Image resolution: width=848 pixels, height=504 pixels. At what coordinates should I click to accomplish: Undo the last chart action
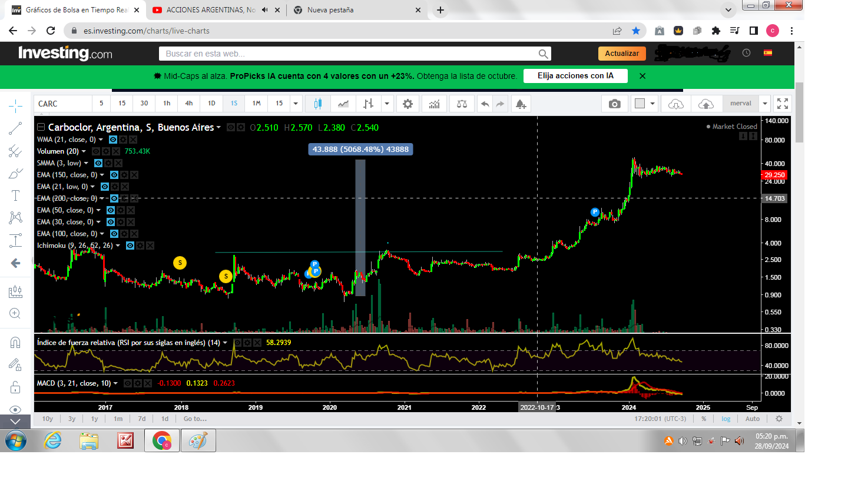click(485, 104)
